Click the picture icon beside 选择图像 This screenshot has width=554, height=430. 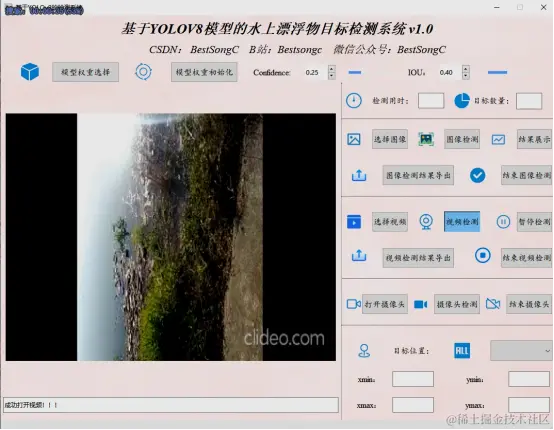pos(354,139)
